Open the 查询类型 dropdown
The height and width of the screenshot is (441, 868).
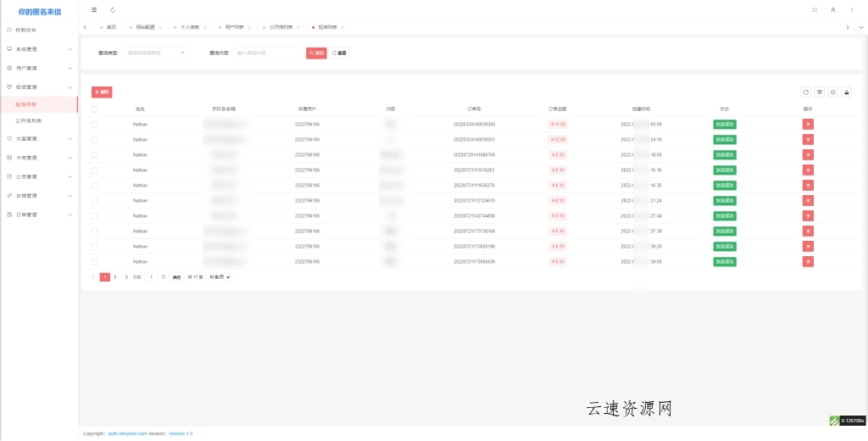(156, 53)
